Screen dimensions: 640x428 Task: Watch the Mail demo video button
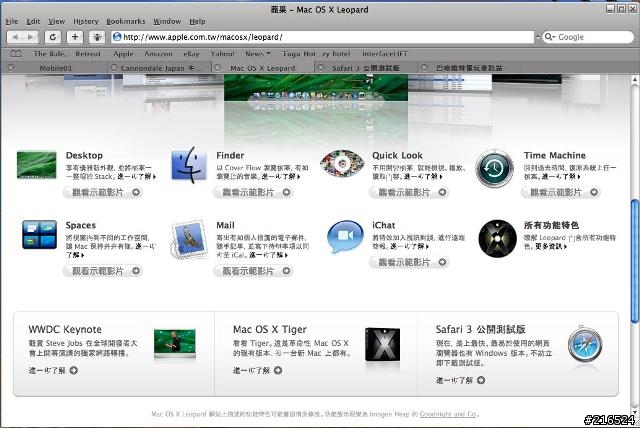click(x=253, y=271)
